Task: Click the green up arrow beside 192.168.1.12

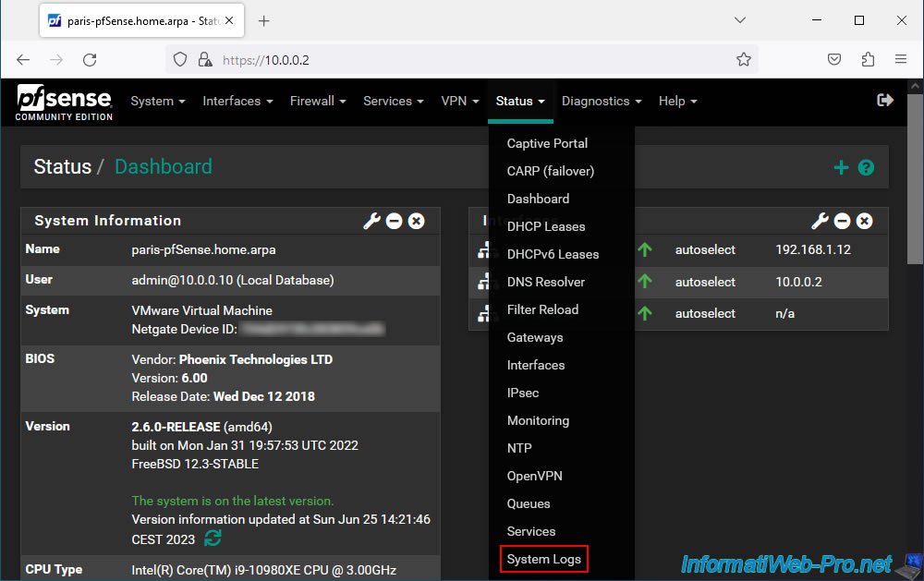Action: click(x=645, y=249)
